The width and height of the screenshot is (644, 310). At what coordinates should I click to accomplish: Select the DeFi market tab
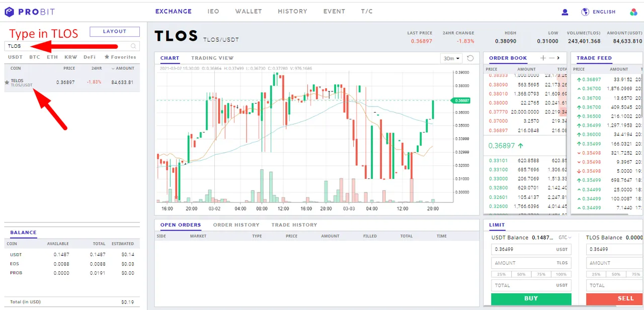click(x=90, y=57)
